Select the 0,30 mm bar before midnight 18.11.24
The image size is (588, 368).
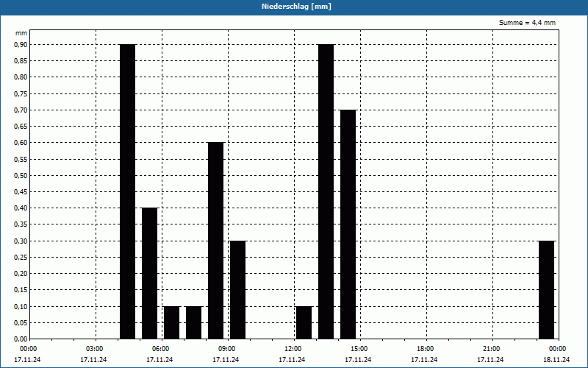click(x=547, y=290)
